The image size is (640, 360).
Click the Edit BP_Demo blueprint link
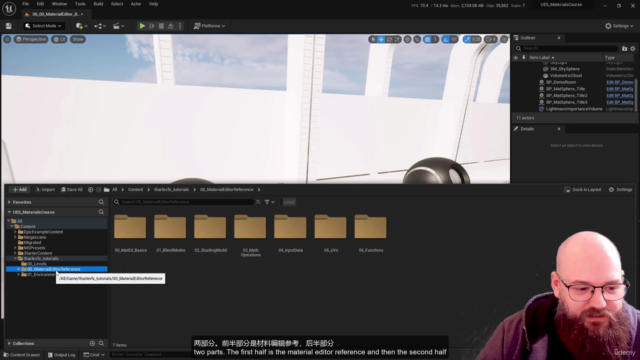pyautogui.click(x=620, y=82)
